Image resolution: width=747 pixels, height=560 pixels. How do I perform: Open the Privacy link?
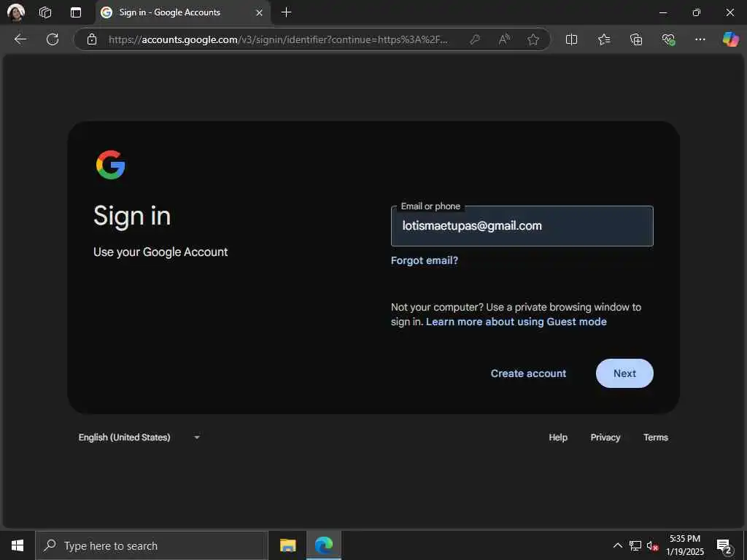point(605,437)
